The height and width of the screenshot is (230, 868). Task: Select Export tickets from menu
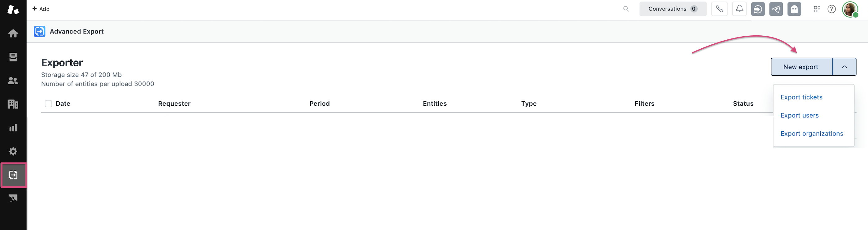(x=801, y=97)
